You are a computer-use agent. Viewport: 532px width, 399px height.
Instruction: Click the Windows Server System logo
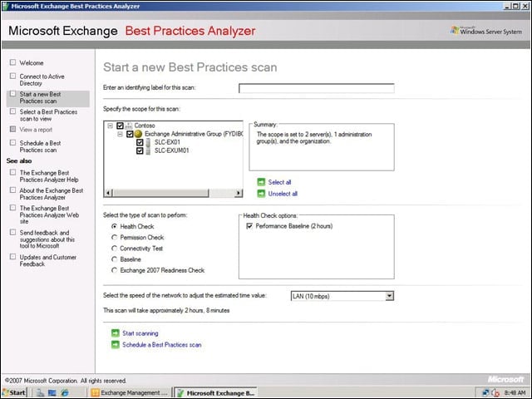click(486, 31)
